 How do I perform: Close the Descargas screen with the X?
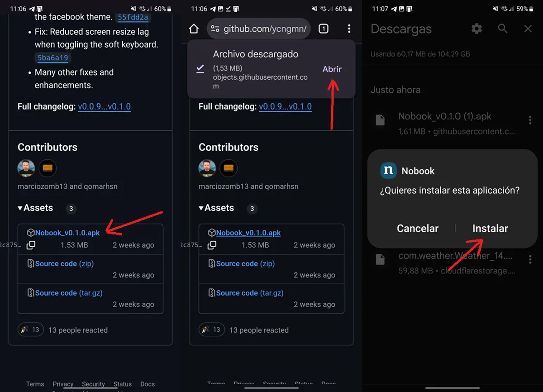(528, 29)
